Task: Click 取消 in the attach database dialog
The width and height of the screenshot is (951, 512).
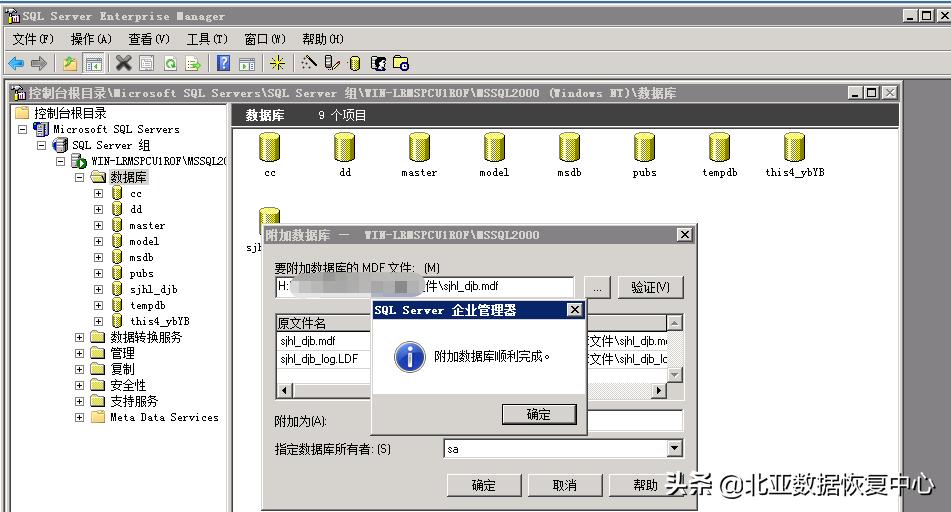Action: coord(565,485)
